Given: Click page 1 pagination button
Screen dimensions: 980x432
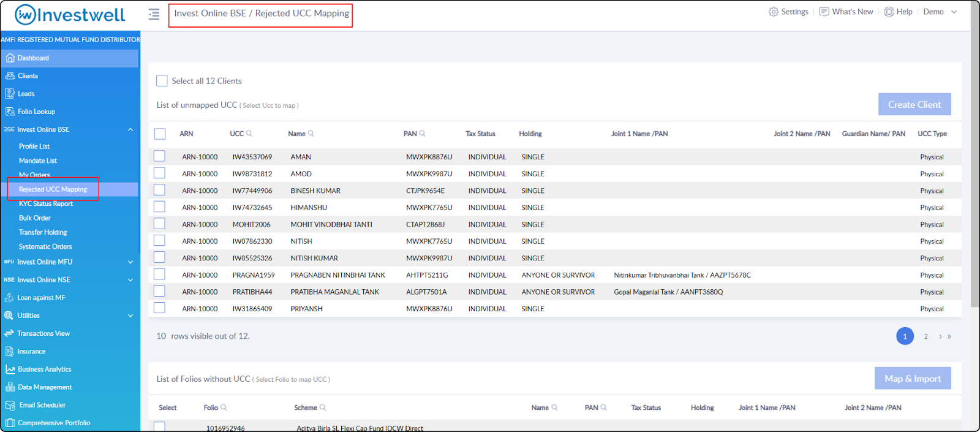Looking at the screenshot, I should [905, 336].
